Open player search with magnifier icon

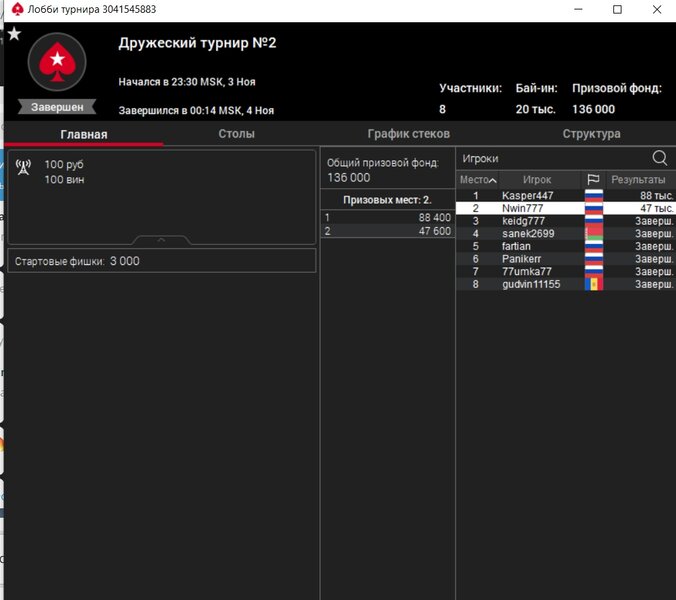659,158
